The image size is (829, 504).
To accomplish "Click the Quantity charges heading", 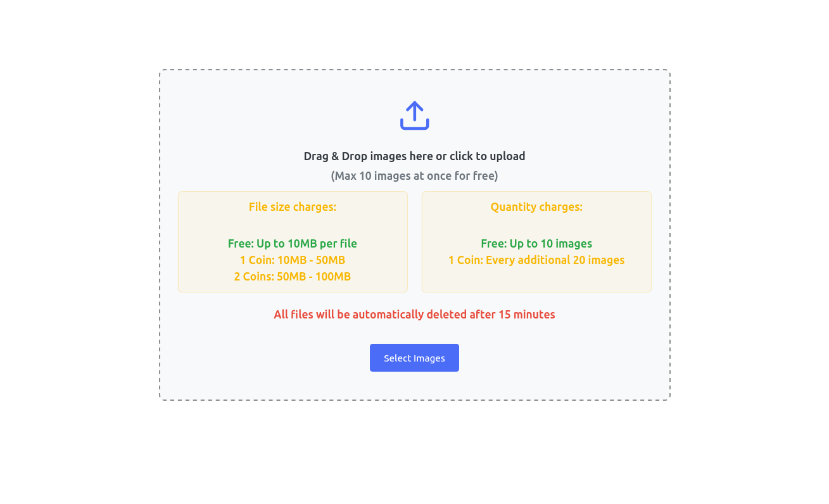I will (536, 206).
